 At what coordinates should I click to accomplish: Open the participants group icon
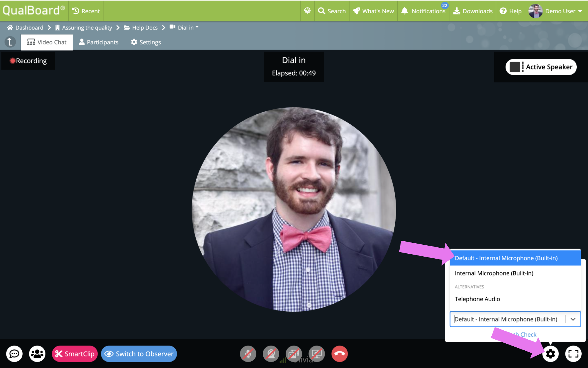point(37,354)
